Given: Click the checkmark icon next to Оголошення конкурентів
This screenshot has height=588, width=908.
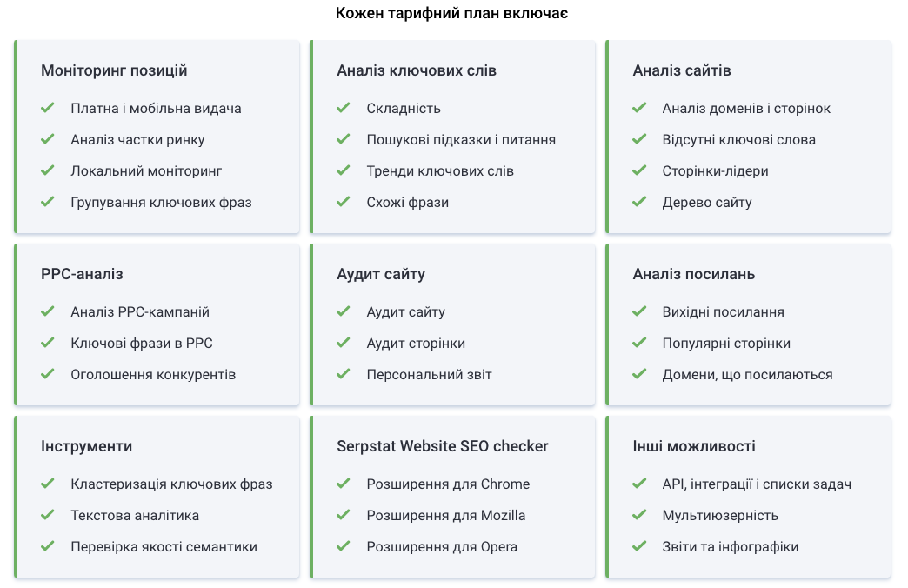Looking at the screenshot, I should click(48, 374).
